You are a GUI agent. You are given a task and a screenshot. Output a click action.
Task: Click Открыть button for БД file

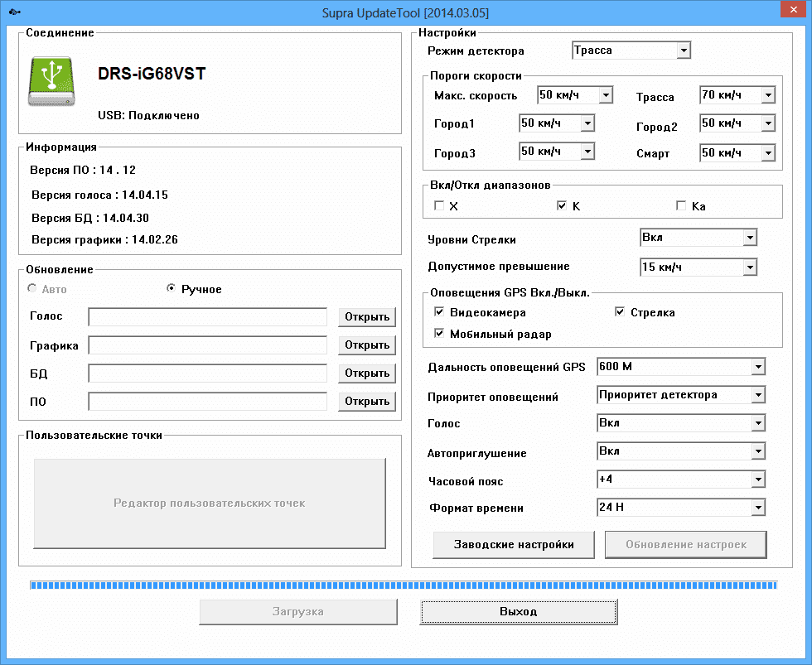point(366,373)
